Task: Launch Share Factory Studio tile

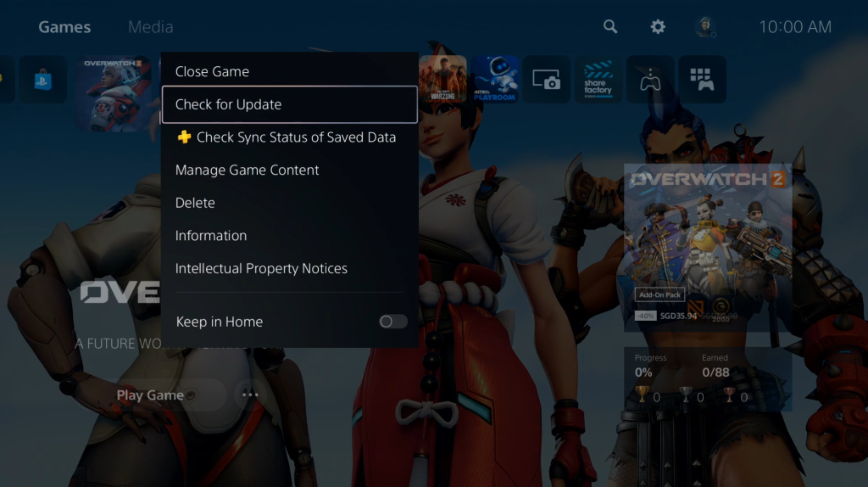Action: [x=598, y=79]
